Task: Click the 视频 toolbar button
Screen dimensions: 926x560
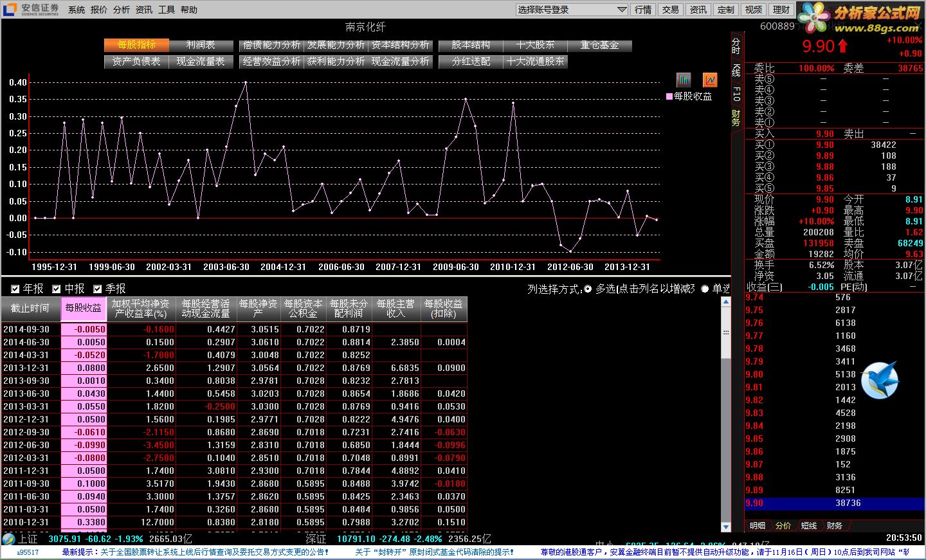Action: click(x=754, y=10)
